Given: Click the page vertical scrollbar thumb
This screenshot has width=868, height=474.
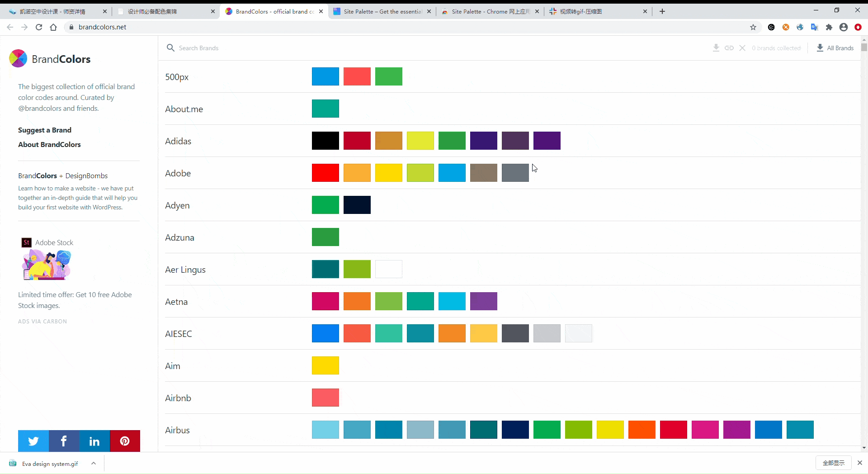Looking at the screenshot, I should tap(864, 47).
